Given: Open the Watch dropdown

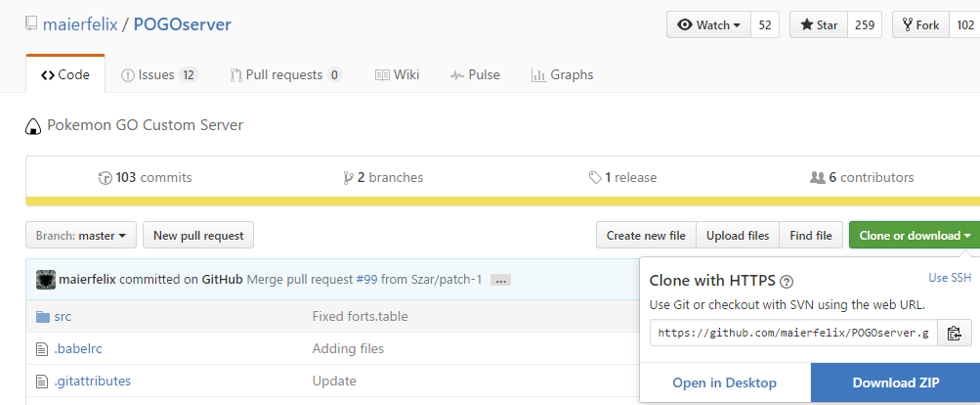Looking at the screenshot, I should pyautogui.click(x=708, y=24).
